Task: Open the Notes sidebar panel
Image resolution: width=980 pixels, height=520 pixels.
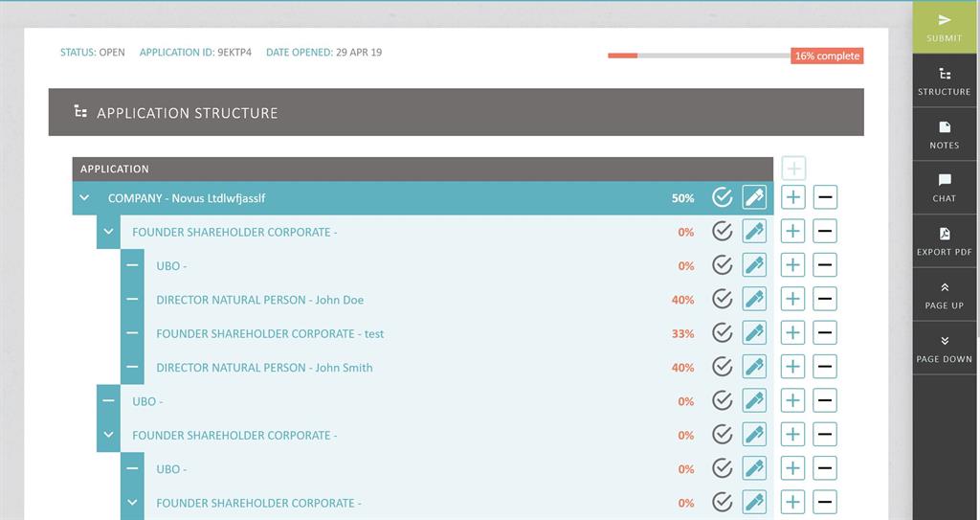Action: [x=944, y=134]
